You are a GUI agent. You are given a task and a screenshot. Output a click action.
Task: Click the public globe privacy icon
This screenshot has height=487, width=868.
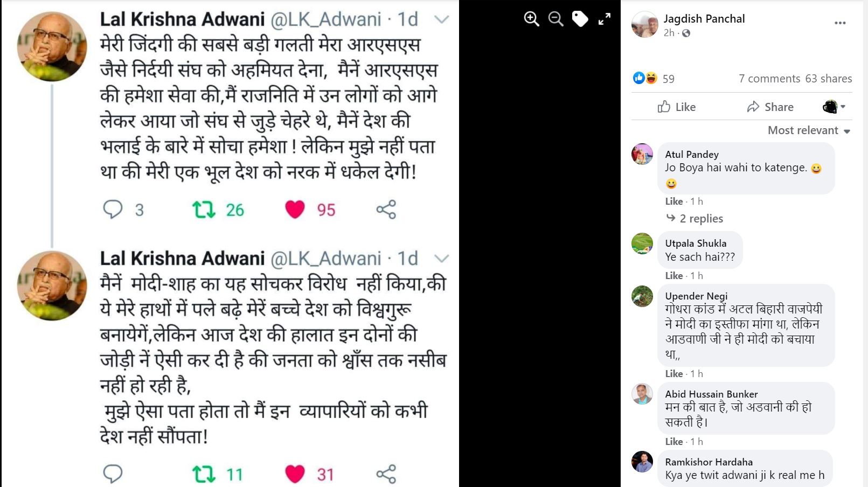[x=686, y=33]
